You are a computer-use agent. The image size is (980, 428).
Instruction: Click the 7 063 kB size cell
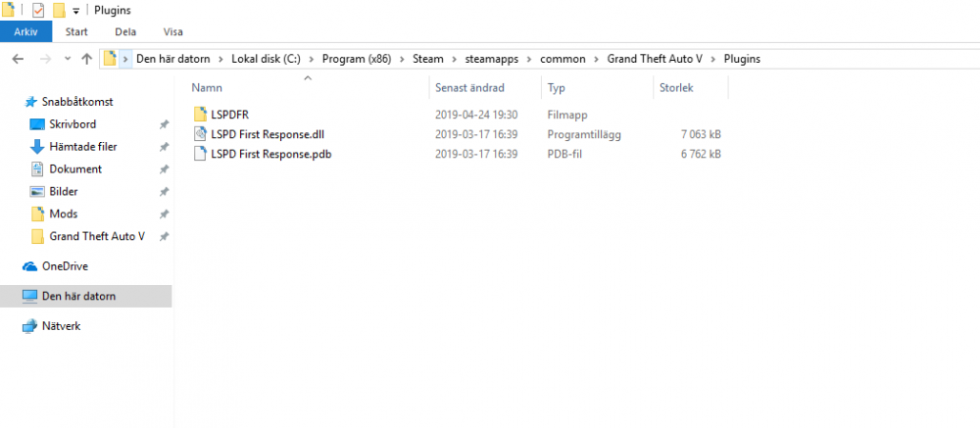702,134
